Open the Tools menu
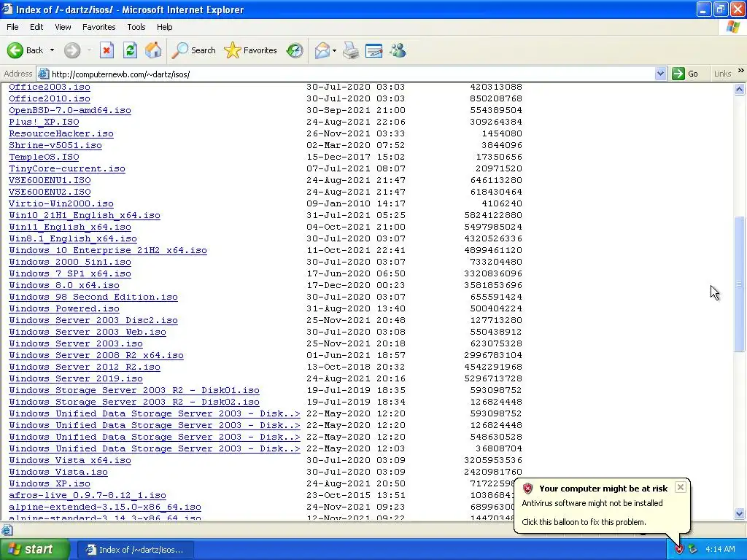 136,27
